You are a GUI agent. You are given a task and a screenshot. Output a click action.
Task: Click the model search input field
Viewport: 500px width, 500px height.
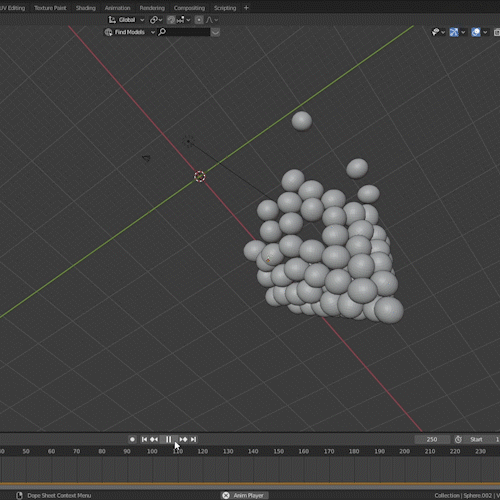coord(188,32)
